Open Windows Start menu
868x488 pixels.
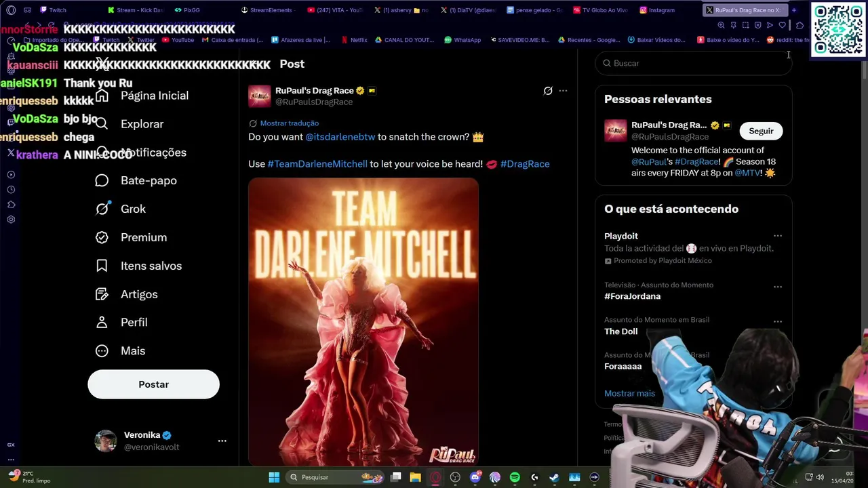click(274, 477)
